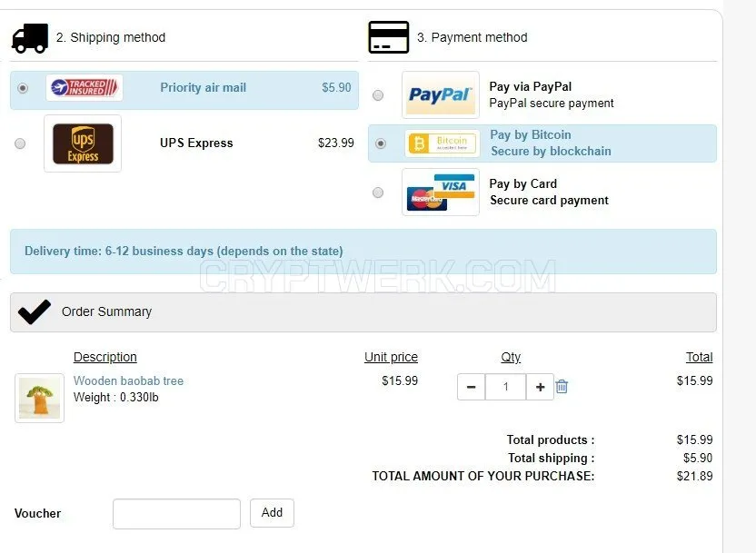Image resolution: width=756 pixels, height=553 pixels.
Task: Select UPS Express shipping radio button
Action: tap(20, 143)
